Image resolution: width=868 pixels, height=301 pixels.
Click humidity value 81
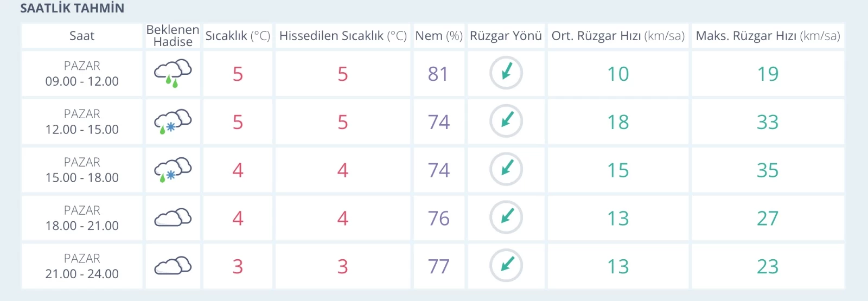pos(438,74)
